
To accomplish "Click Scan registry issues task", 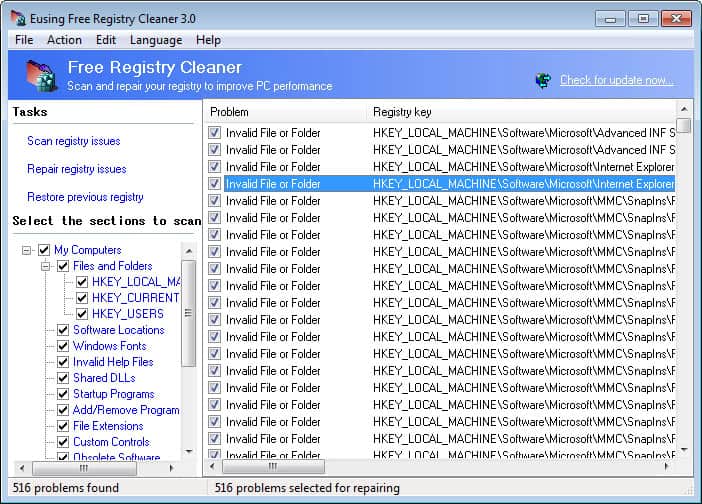I will [x=74, y=141].
